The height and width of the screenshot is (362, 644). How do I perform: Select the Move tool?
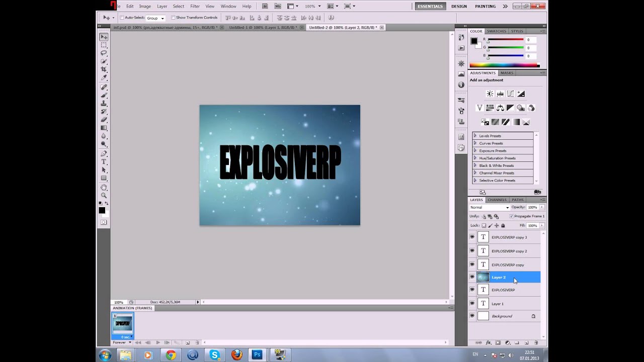point(104,37)
